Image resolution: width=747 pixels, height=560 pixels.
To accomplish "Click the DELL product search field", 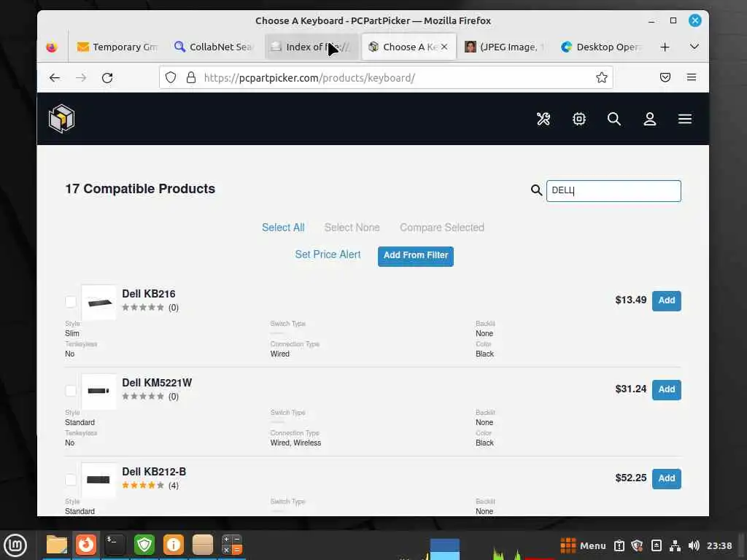I will click(x=614, y=190).
